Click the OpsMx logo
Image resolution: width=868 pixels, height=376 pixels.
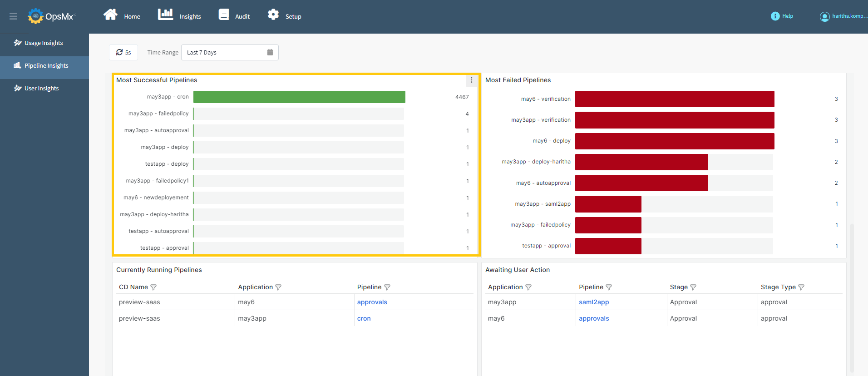pos(50,16)
